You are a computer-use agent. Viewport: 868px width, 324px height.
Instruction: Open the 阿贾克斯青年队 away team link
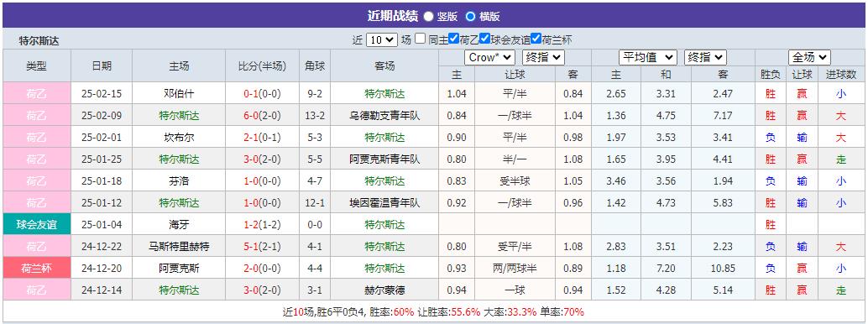click(x=384, y=159)
